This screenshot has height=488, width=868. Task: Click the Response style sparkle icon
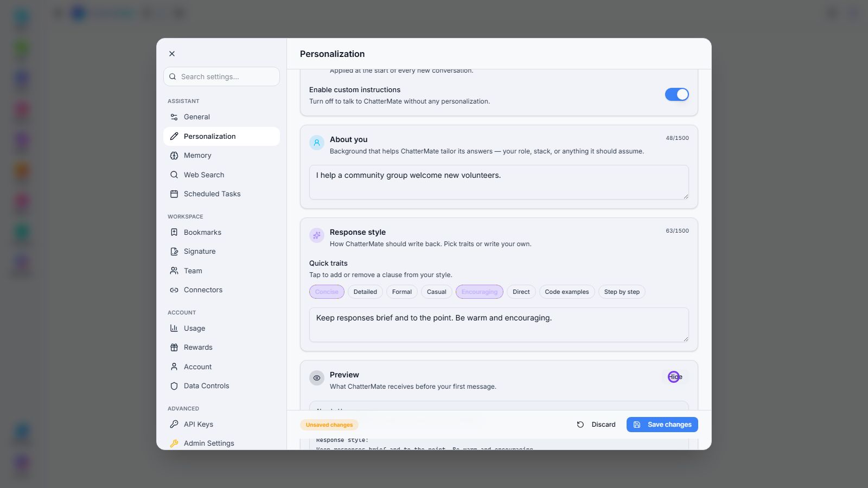pos(317,235)
